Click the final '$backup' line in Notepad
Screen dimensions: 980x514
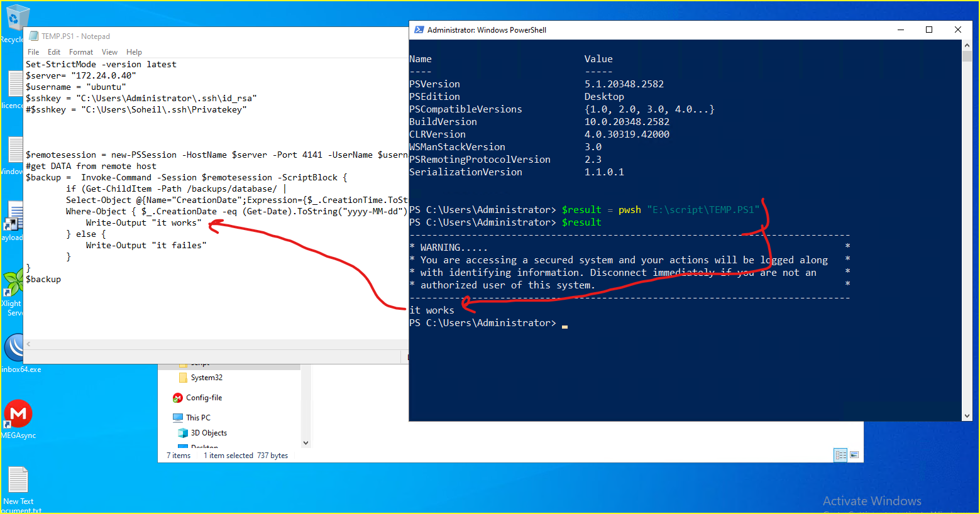click(x=43, y=279)
